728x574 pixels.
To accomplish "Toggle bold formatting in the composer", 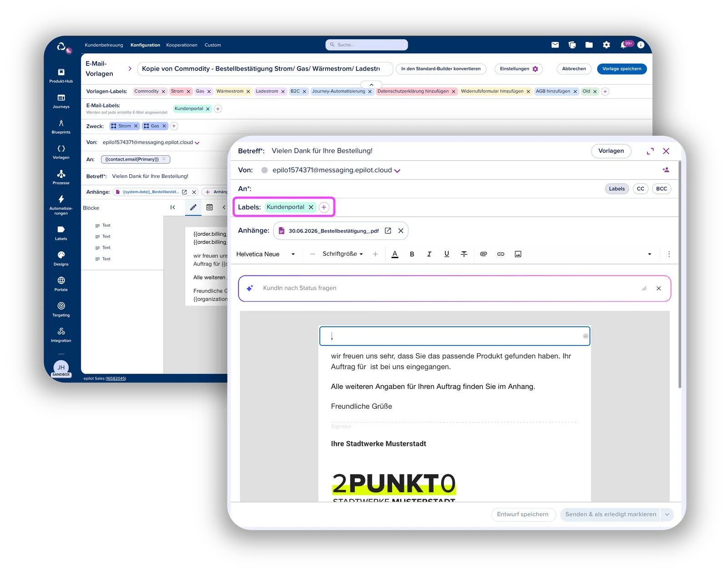I will point(412,254).
